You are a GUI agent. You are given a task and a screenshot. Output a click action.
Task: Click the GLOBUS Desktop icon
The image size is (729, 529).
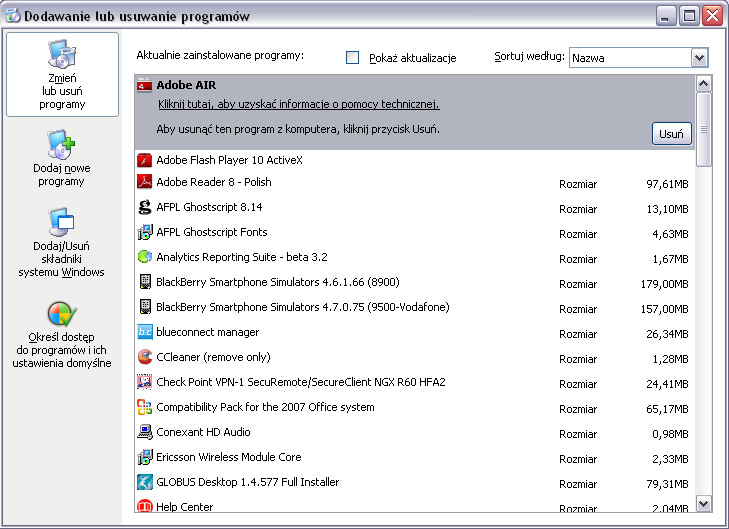click(145, 482)
